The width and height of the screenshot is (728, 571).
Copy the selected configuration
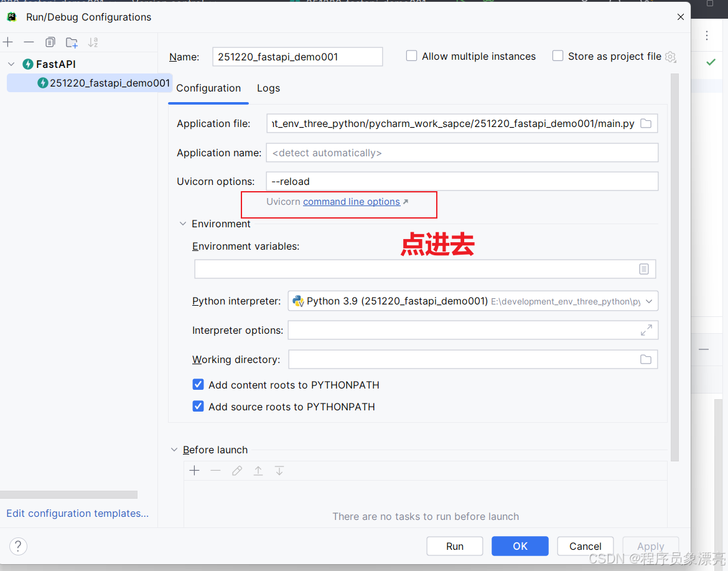pyautogui.click(x=50, y=42)
